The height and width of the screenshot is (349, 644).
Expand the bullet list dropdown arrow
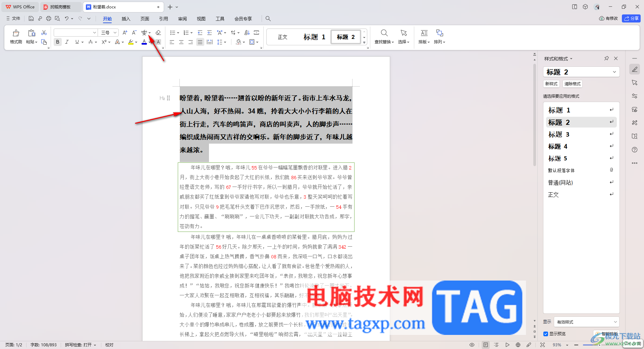tap(178, 33)
